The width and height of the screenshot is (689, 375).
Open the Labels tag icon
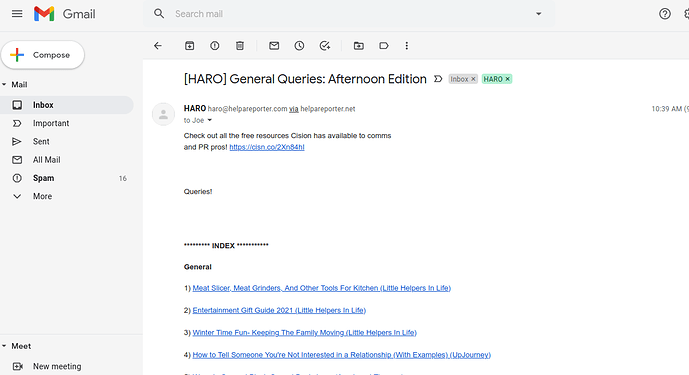384,46
